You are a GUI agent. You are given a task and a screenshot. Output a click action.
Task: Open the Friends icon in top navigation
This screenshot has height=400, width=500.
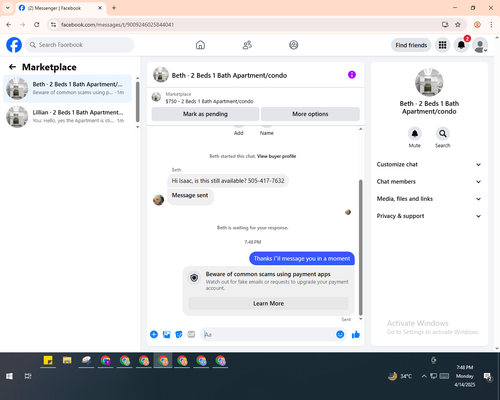pos(247,45)
